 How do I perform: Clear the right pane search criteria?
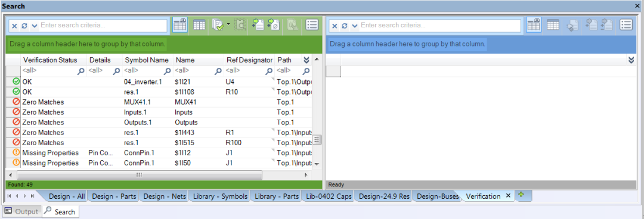[335, 26]
